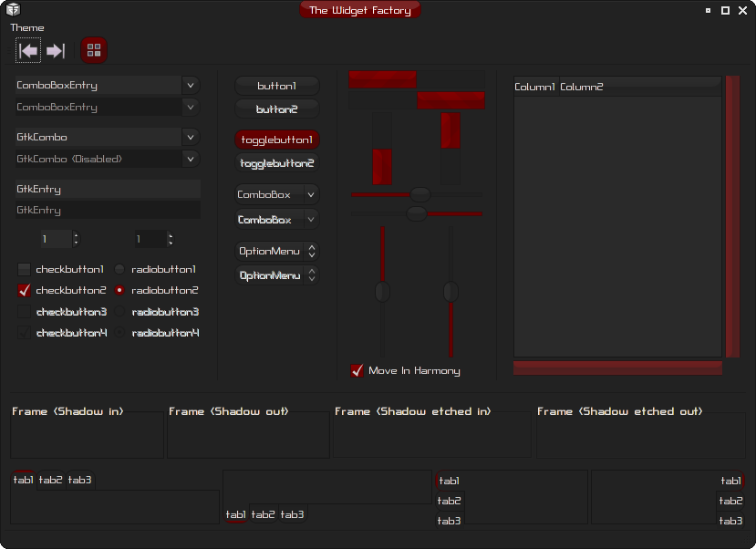Click the right vertical red progress bar
Viewport: 756px width, 549px height.
pos(450,149)
